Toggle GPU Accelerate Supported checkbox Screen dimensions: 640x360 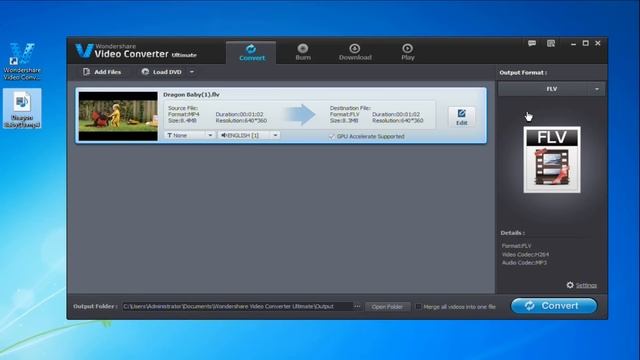click(331, 136)
